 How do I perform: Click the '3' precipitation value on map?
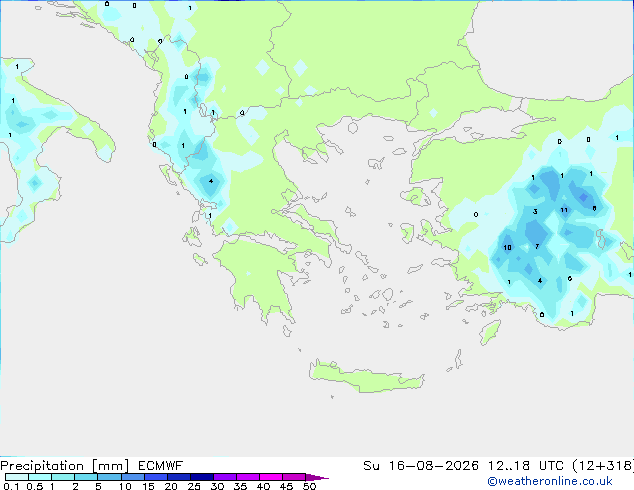[535, 211]
